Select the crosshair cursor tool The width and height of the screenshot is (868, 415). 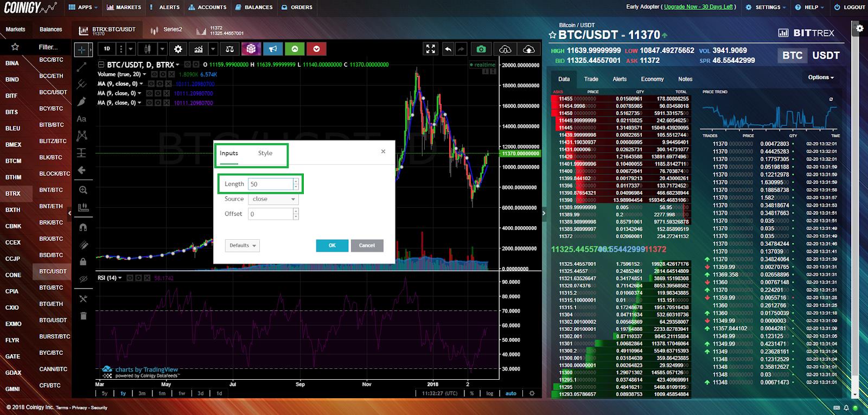82,49
